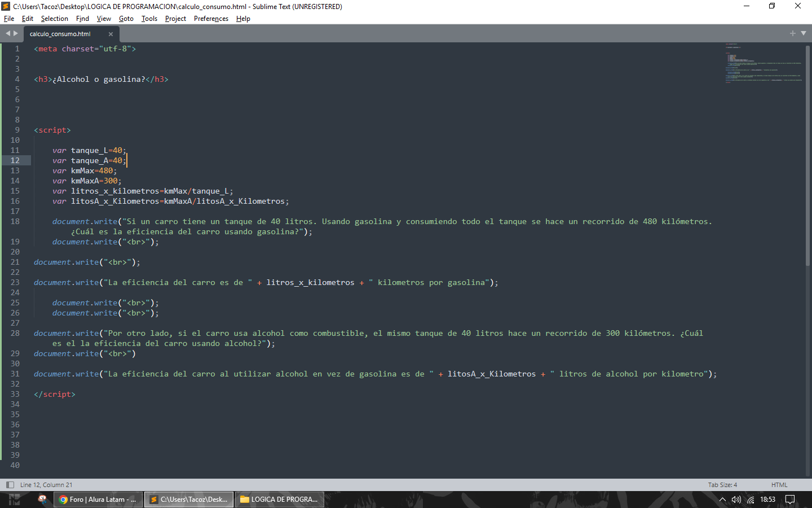This screenshot has width=812, height=508.
Task: Open the Goto menu
Action: point(126,19)
